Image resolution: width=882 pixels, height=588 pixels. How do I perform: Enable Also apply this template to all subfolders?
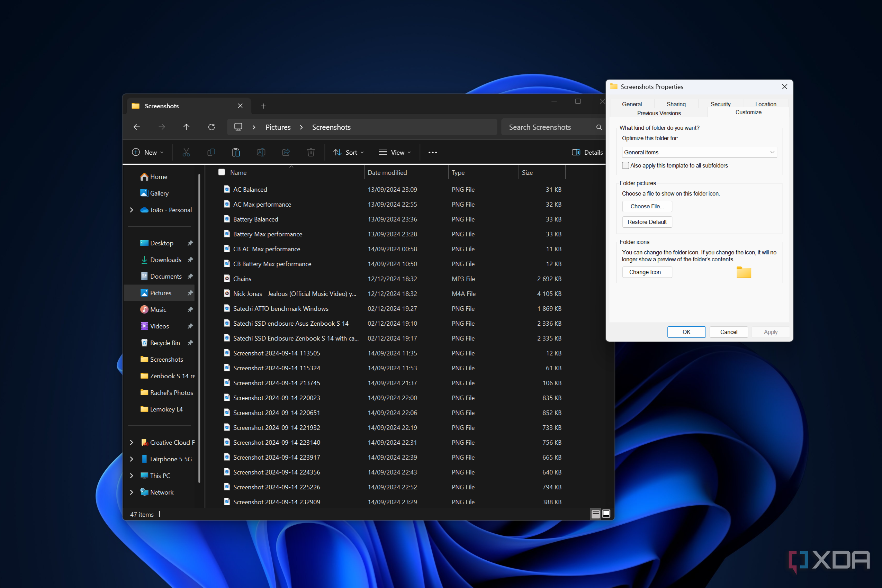point(625,165)
